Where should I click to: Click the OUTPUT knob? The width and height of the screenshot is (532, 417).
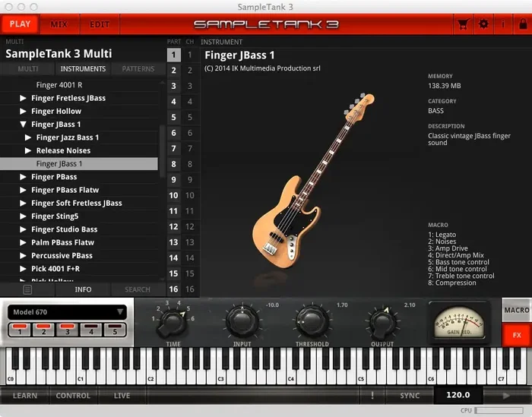click(x=382, y=321)
